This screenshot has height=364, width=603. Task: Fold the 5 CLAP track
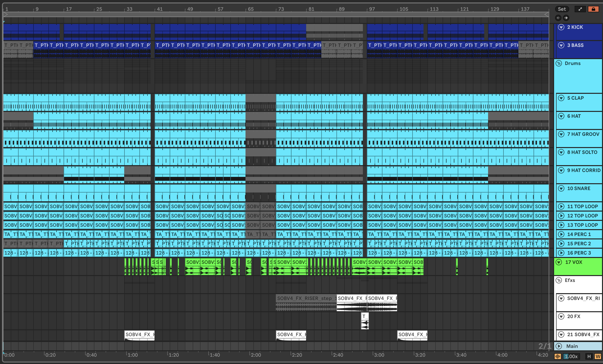click(x=561, y=98)
